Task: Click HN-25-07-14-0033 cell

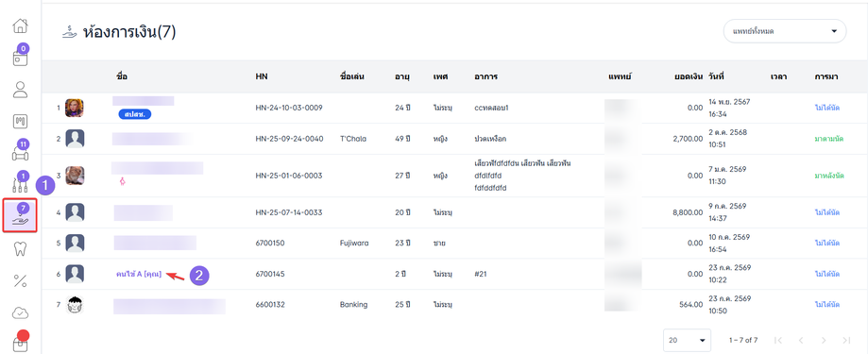Action: pyautogui.click(x=289, y=212)
